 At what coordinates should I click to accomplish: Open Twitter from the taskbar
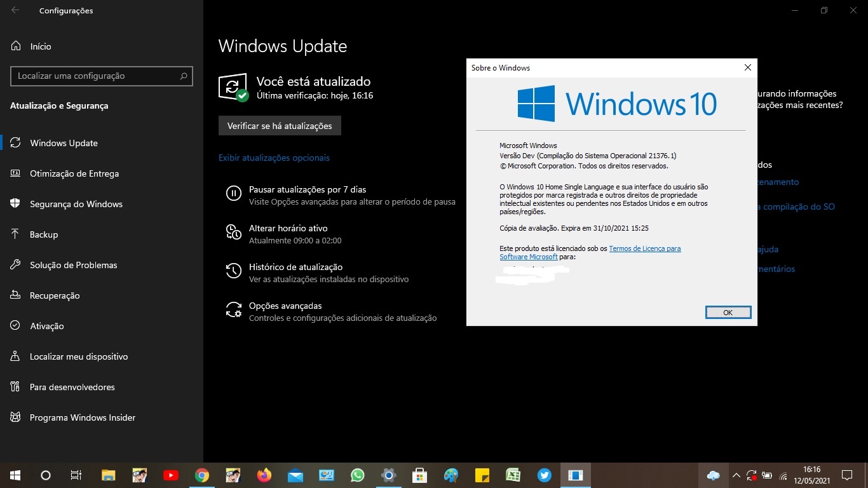pyautogui.click(x=545, y=475)
